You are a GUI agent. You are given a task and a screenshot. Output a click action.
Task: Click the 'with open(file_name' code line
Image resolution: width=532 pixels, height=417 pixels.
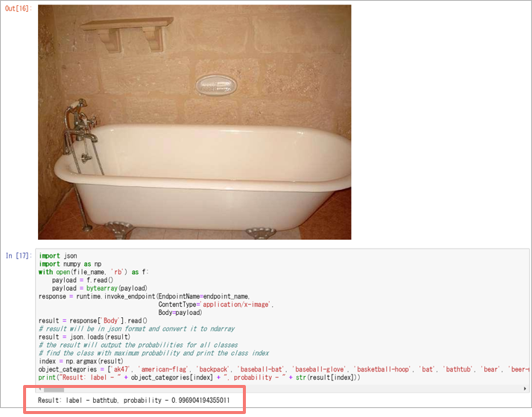(x=93, y=272)
